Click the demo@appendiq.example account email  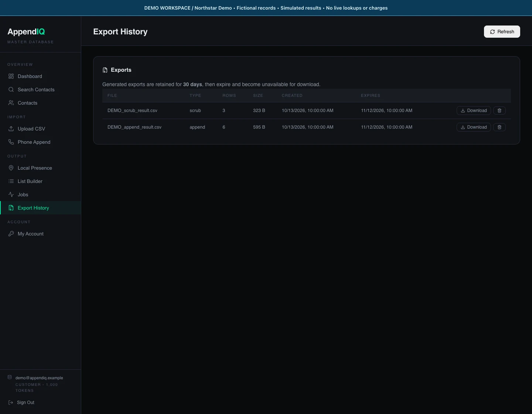tap(39, 378)
